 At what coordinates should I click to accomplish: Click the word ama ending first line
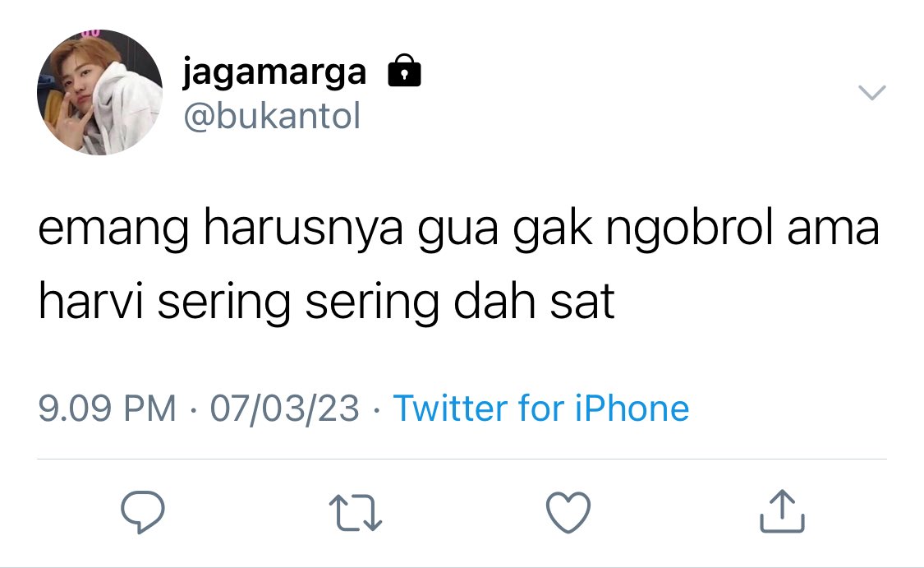[x=834, y=230]
